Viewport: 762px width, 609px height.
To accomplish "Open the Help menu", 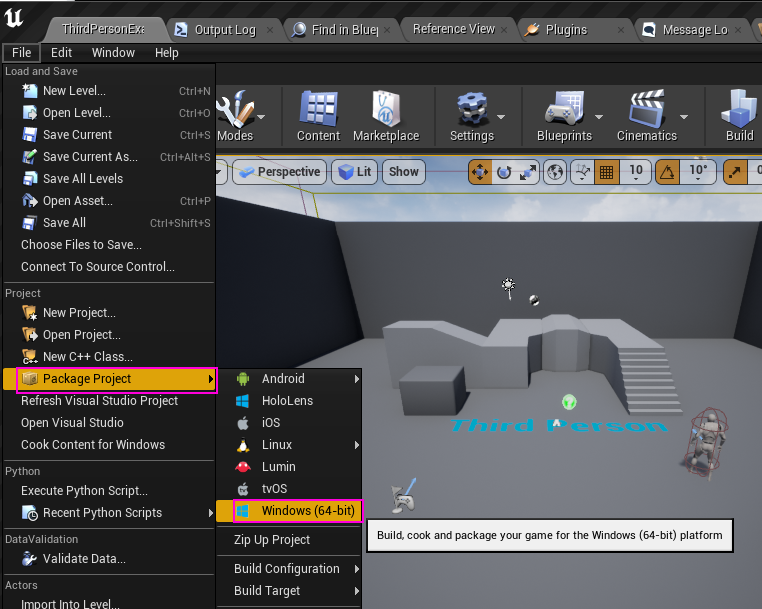I will (x=167, y=52).
